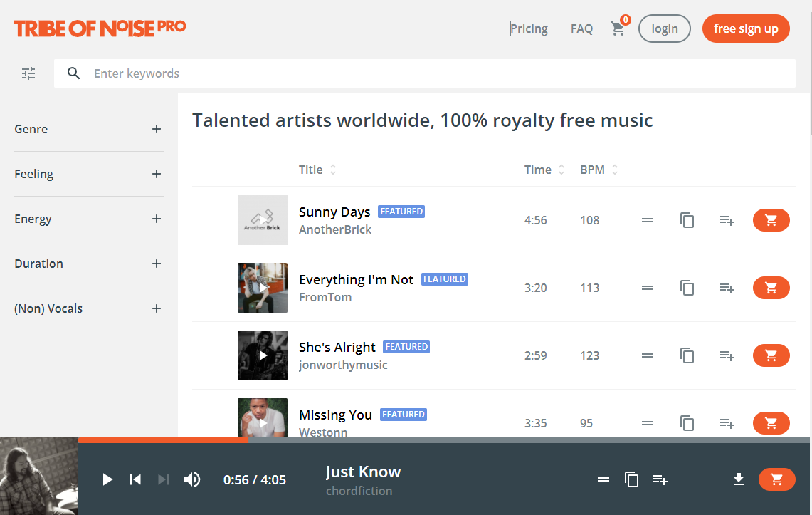Play Sunny Days via its thumbnail

point(263,220)
